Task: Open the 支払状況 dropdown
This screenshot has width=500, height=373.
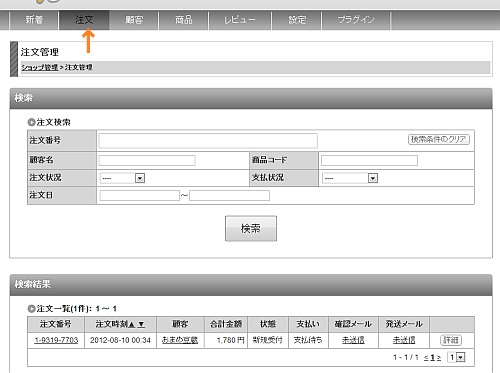Action: (350, 178)
